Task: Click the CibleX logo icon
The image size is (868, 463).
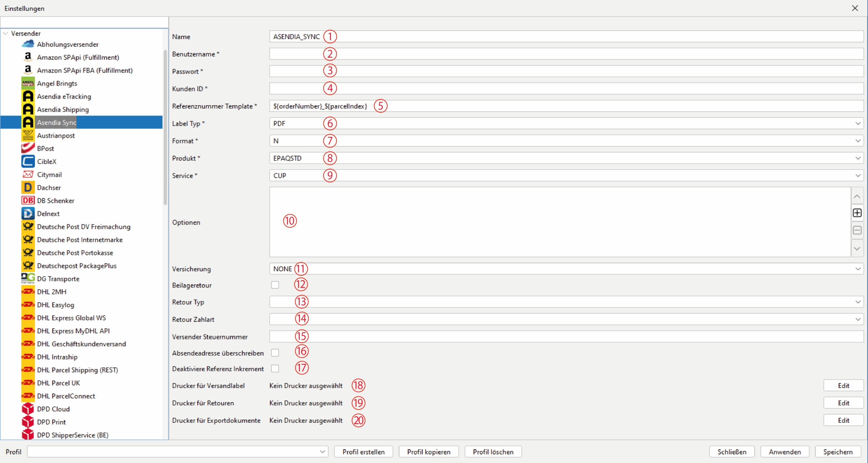Action: 28,161
